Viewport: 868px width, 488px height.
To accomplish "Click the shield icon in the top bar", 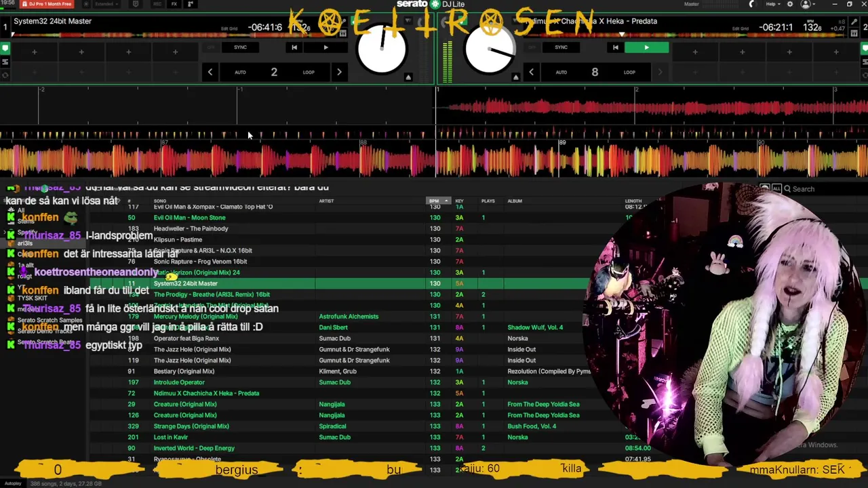I will point(136,4).
